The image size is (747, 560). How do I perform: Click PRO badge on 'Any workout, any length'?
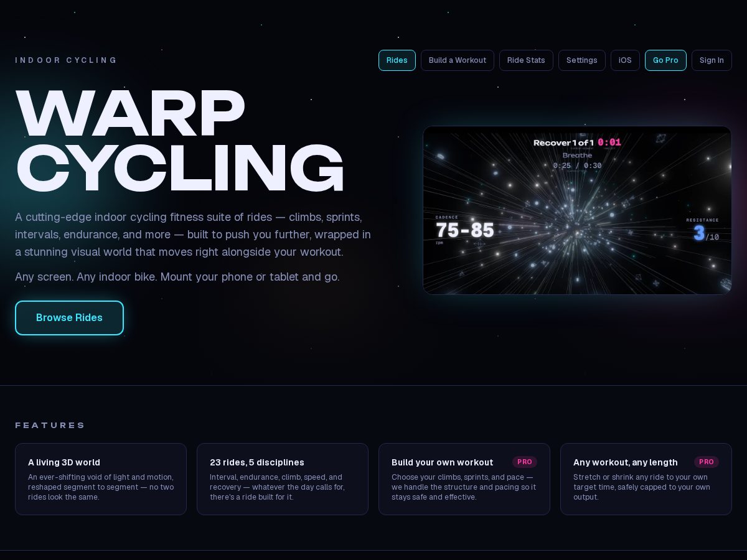coord(707,462)
